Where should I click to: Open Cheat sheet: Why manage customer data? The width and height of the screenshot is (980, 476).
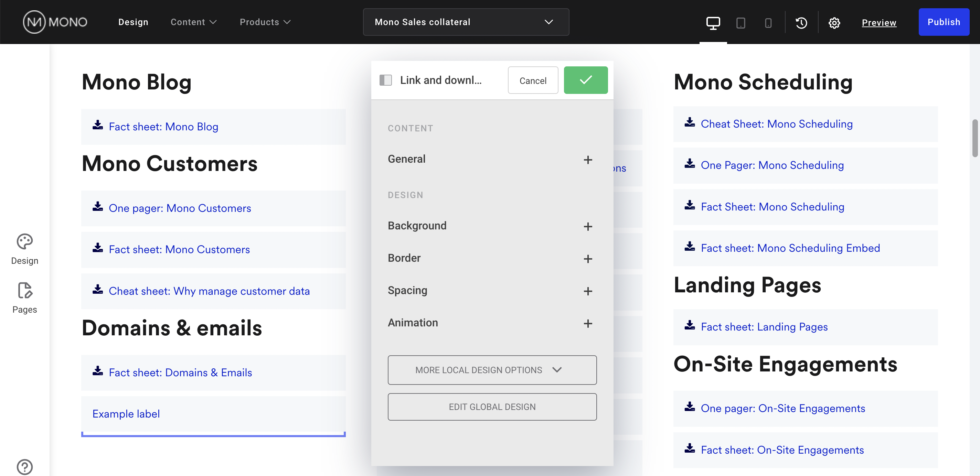(x=209, y=291)
